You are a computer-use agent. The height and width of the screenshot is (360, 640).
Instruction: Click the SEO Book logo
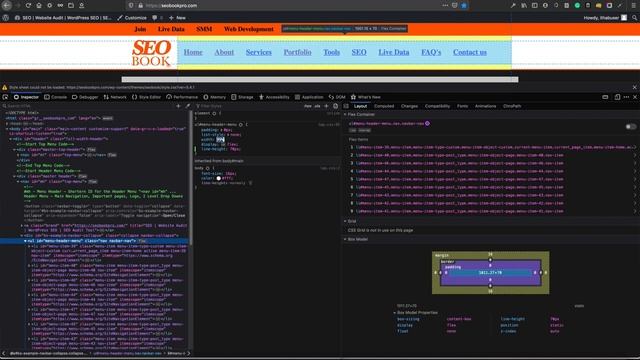click(151, 53)
